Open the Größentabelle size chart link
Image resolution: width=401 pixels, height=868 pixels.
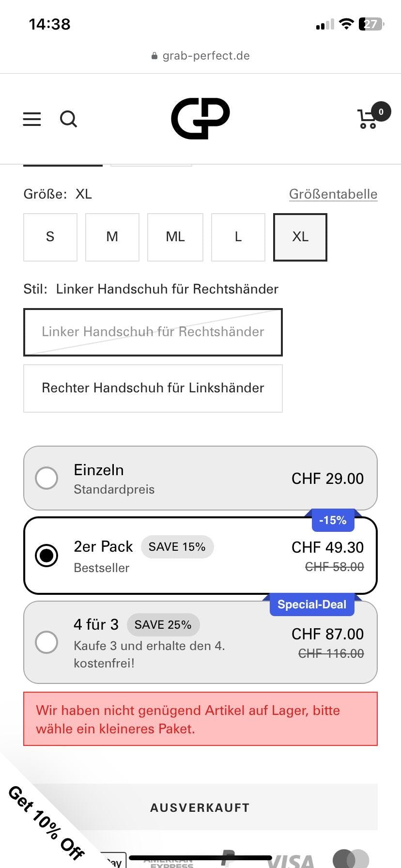click(333, 194)
